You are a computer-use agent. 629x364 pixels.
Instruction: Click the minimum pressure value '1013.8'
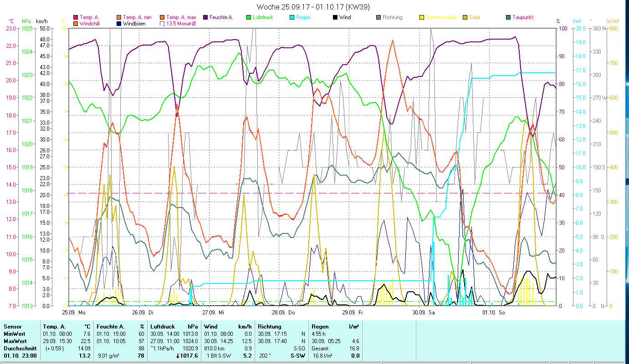coord(190,334)
